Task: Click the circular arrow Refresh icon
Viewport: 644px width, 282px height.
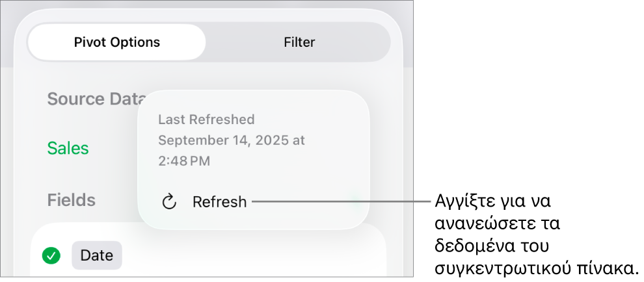Action: [x=169, y=202]
